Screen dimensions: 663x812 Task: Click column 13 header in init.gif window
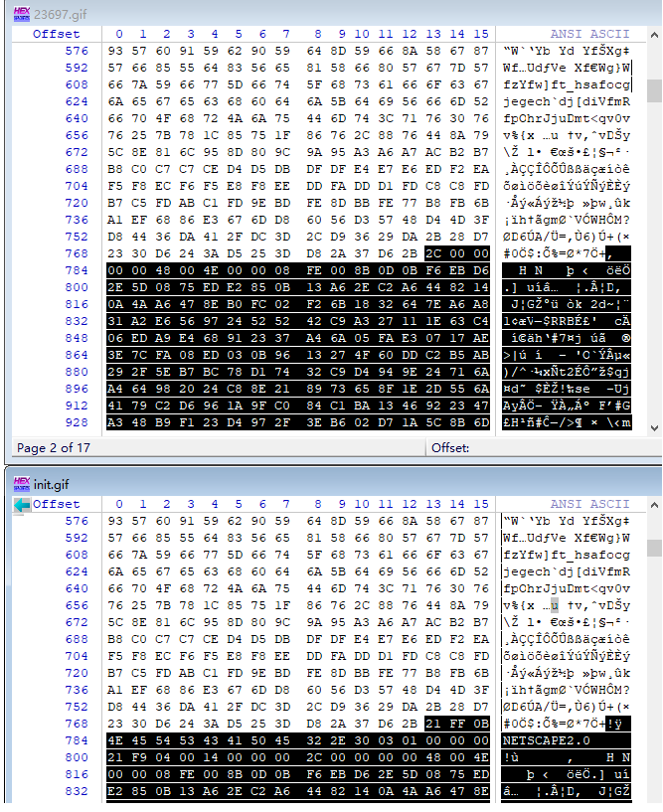(x=433, y=504)
